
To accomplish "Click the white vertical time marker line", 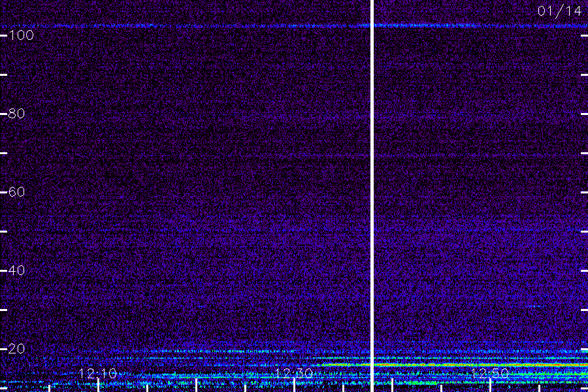I will tap(372, 196).
